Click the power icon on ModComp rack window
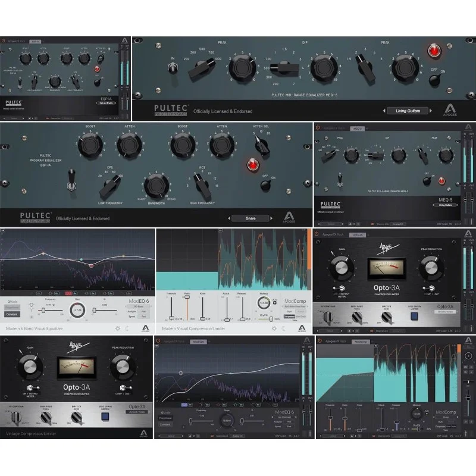This screenshot has width=476, height=476. 320,341
